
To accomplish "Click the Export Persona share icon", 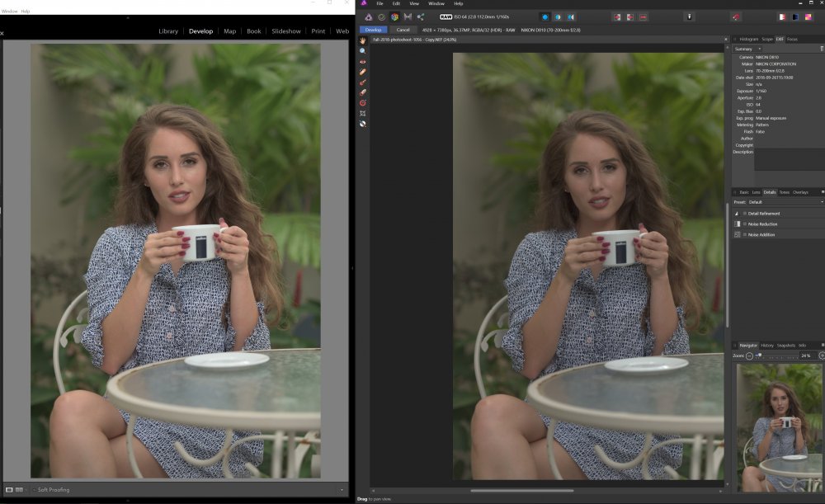I will pos(421,16).
